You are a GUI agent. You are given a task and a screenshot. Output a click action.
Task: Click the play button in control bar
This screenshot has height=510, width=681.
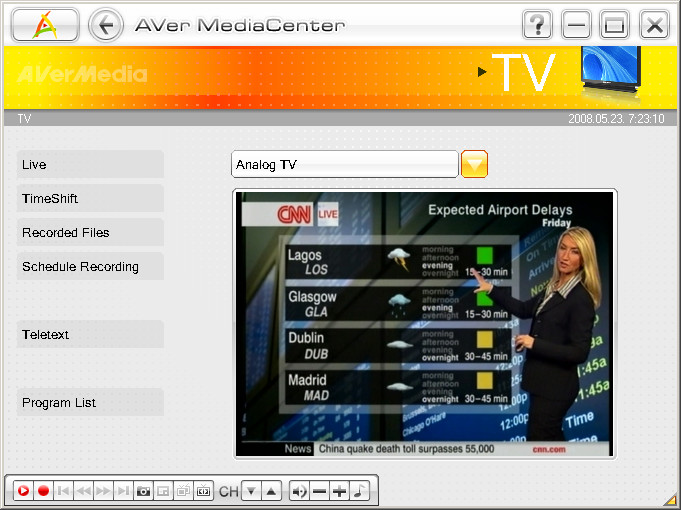[x=23, y=491]
